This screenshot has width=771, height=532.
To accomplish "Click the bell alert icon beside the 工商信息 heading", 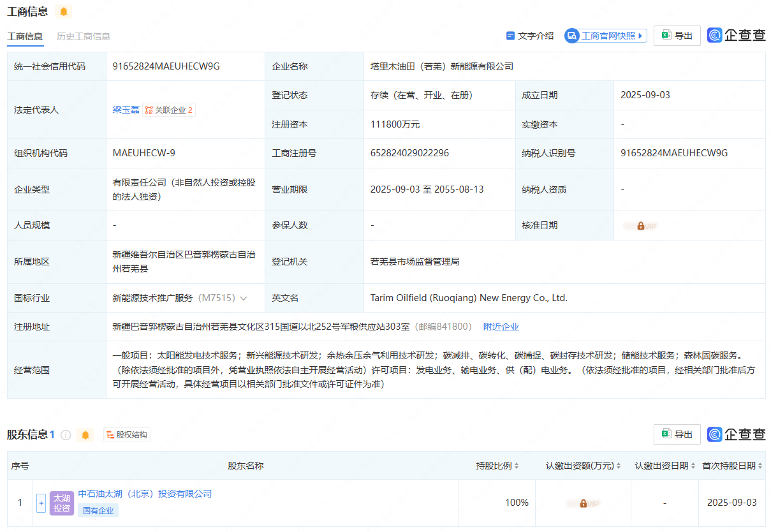I will pos(64,11).
